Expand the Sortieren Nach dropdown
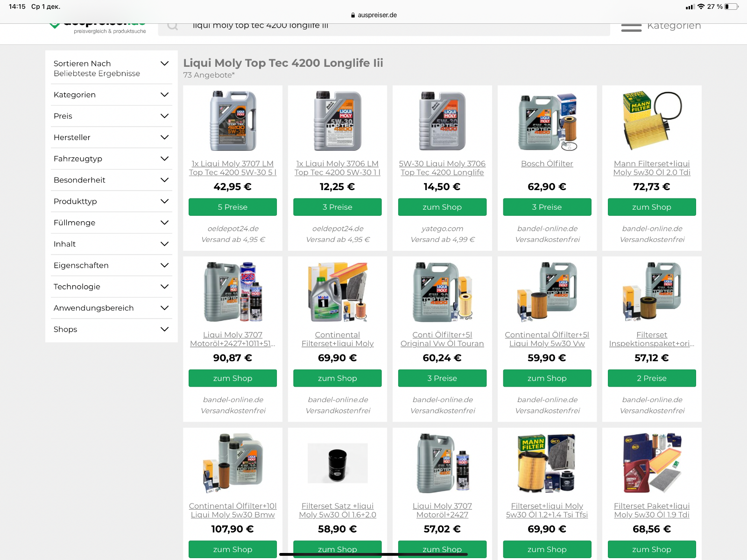The height and width of the screenshot is (560, 747). (x=111, y=68)
